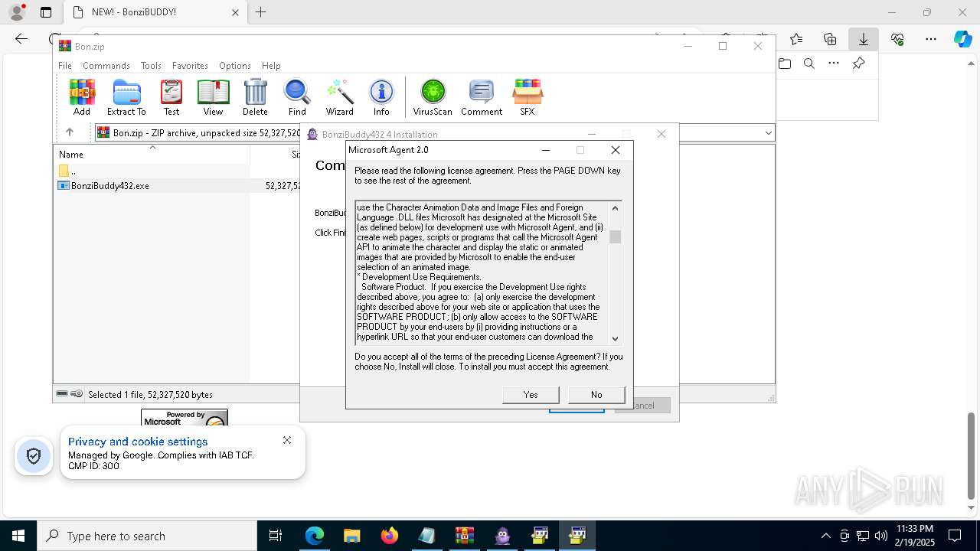Click BonziBuddy purple gorilla taskbar icon

click(x=502, y=536)
